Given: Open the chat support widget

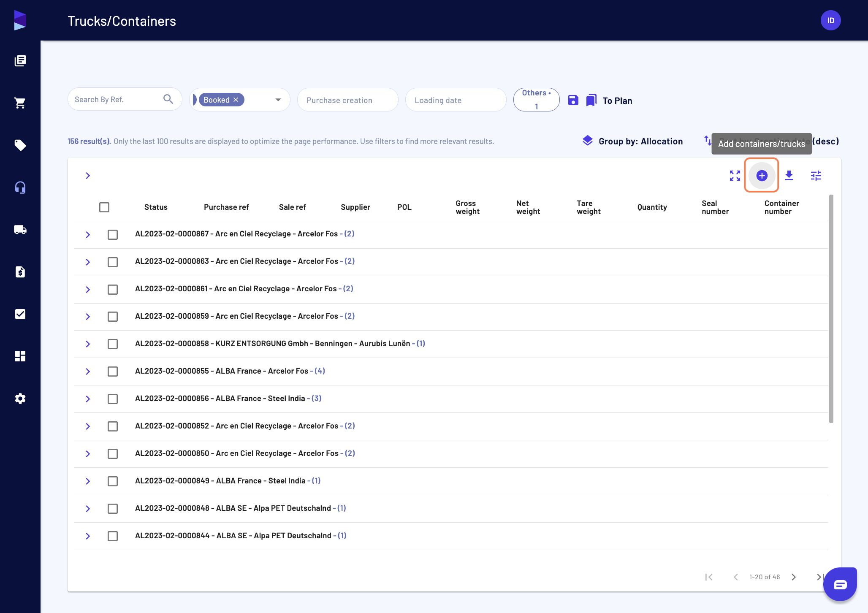Looking at the screenshot, I should [x=840, y=584].
